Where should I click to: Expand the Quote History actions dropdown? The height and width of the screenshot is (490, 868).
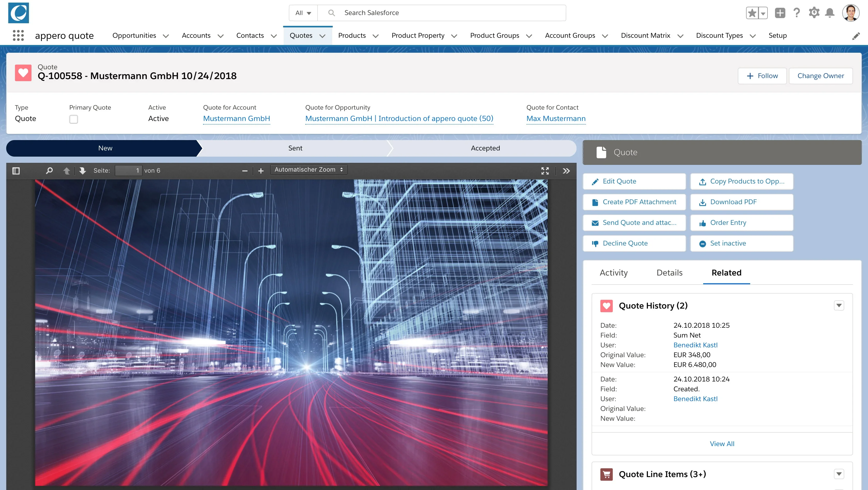point(839,305)
